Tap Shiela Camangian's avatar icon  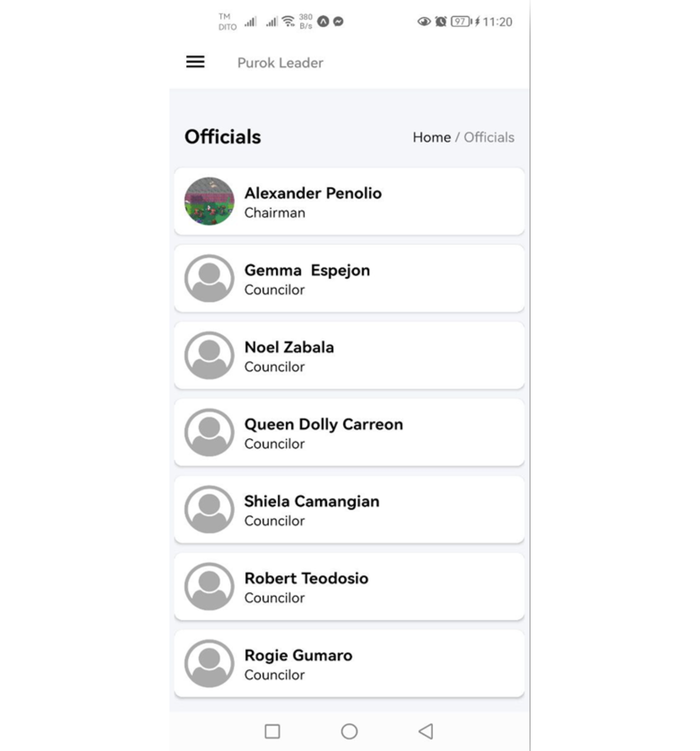[x=209, y=509]
